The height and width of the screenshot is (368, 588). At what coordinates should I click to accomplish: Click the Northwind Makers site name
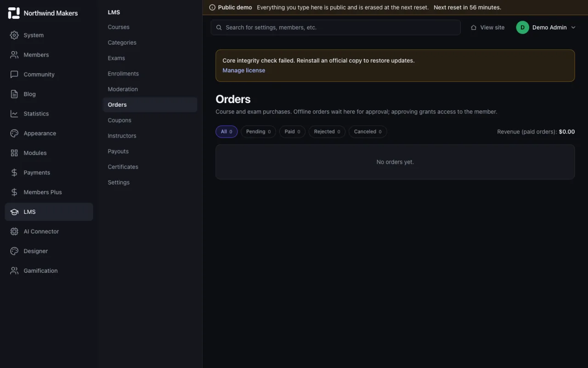[x=51, y=13]
